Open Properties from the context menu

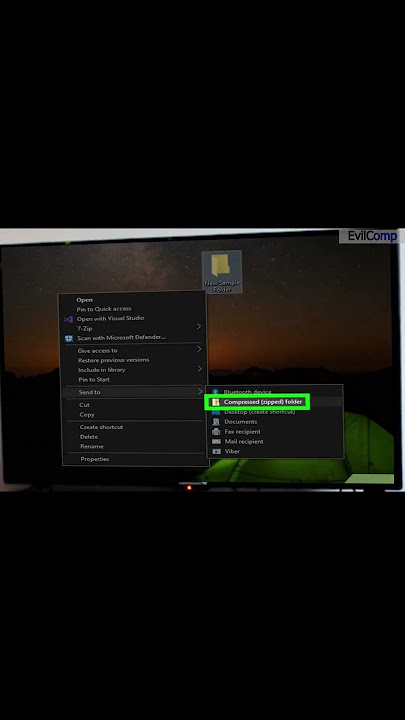click(x=95, y=459)
